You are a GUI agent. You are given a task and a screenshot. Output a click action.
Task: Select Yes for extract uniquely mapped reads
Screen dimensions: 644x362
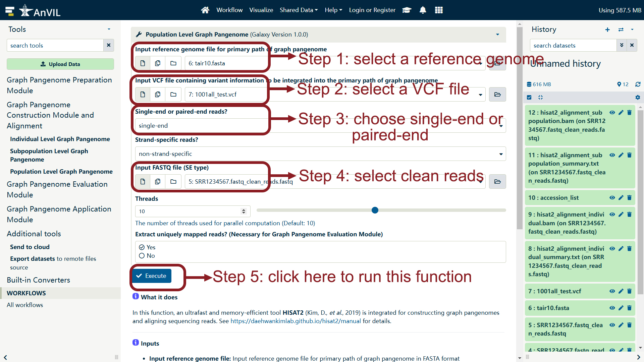click(142, 247)
